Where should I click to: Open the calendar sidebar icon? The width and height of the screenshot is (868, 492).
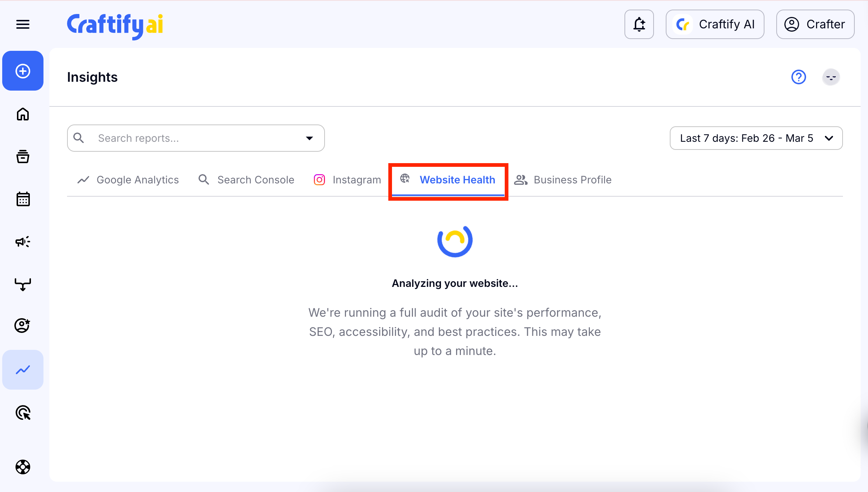pyautogui.click(x=23, y=199)
